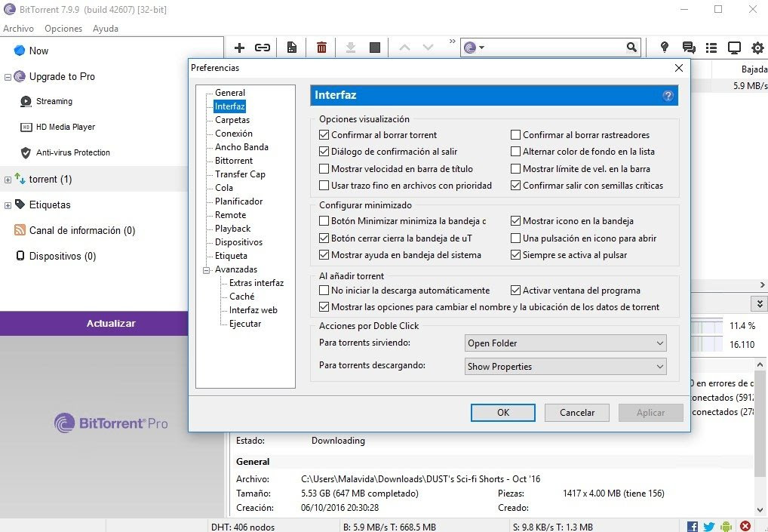Screen dimensions: 768x532
Task: Enable Confirmar al borrar rastreadores
Action: coord(515,135)
